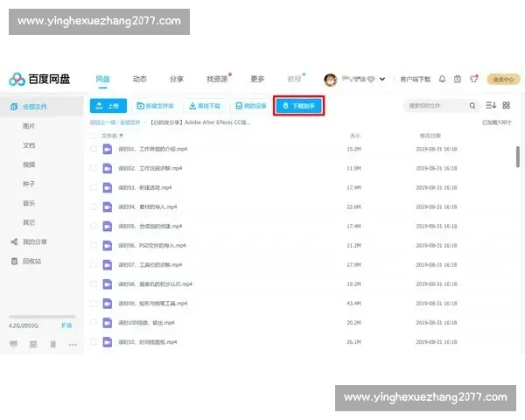Click 全部文件 breadcrumb link
Viewport: 525px width, 420px height.
pos(129,122)
